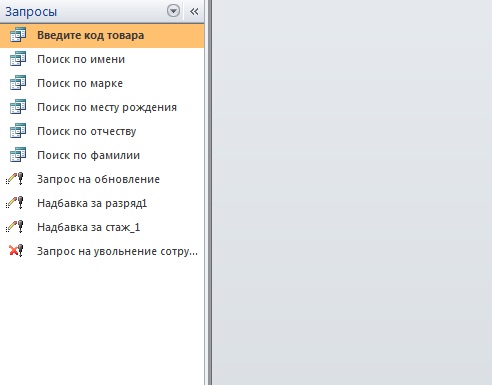Select the text Запрос на увольнение сотру...

click(x=117, y=252)
